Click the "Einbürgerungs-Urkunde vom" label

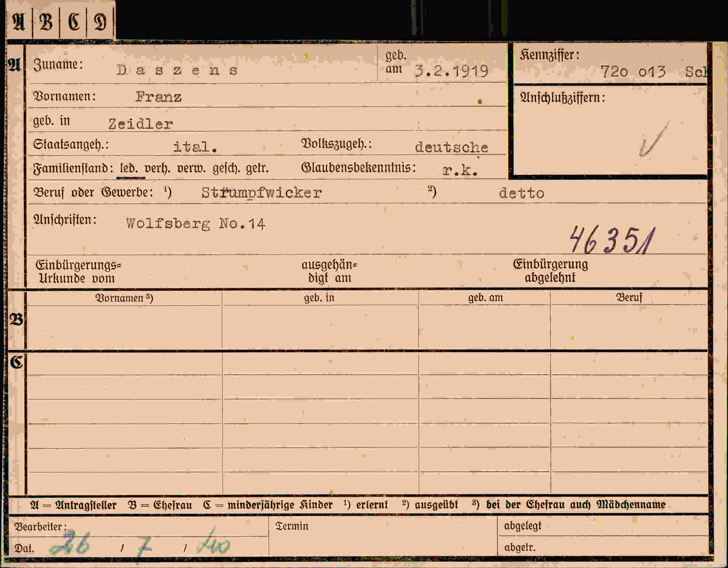78,272
